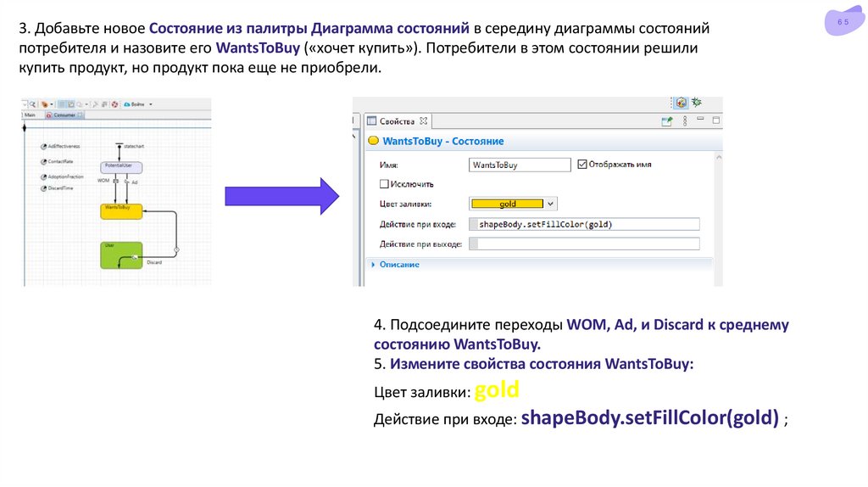868x487 pixels.
Task: Click the model perspective icon
Action: [682, 103]
